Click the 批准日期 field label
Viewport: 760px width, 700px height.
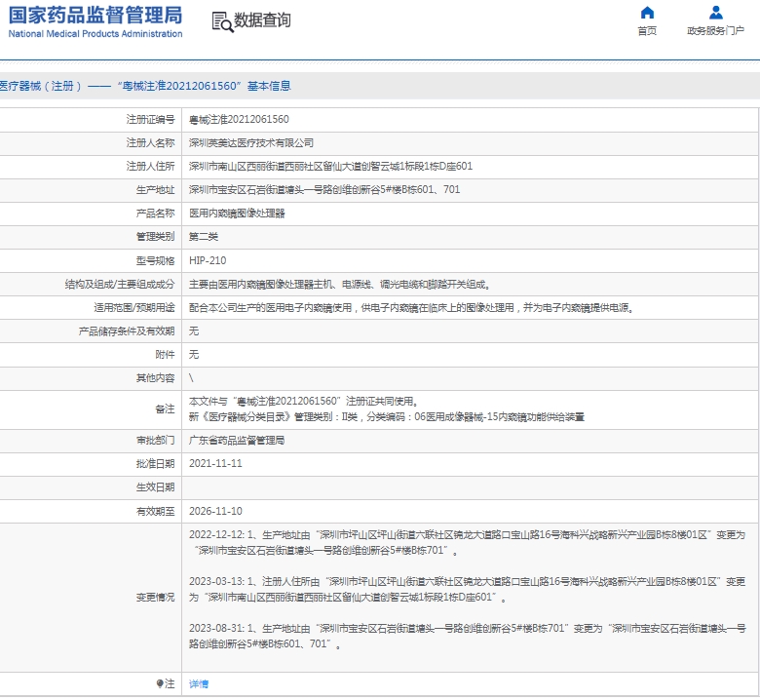coord(155,464)
